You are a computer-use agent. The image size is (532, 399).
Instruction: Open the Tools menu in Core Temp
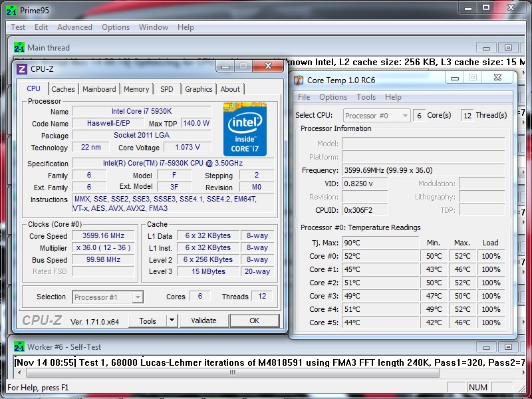366,97
